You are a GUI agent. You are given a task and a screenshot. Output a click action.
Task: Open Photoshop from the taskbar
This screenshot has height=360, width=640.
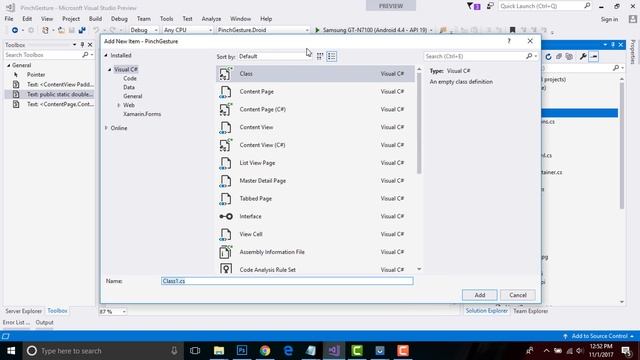pyautogui.click(x=242, y=351)
